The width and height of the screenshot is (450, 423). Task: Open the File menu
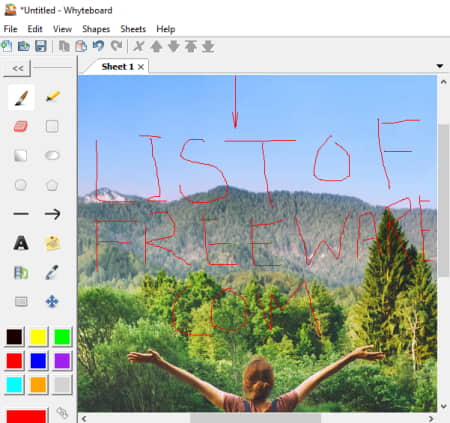pos(10,29)
